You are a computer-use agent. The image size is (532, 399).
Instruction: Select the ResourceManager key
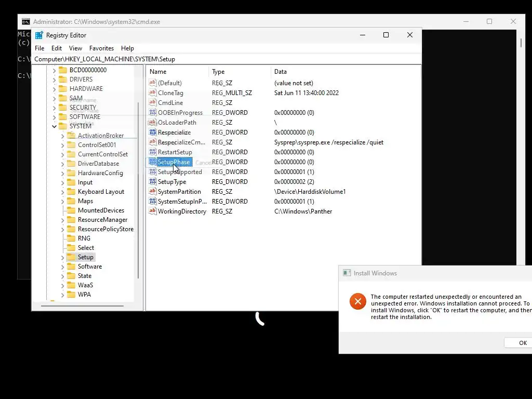[102, 220]
